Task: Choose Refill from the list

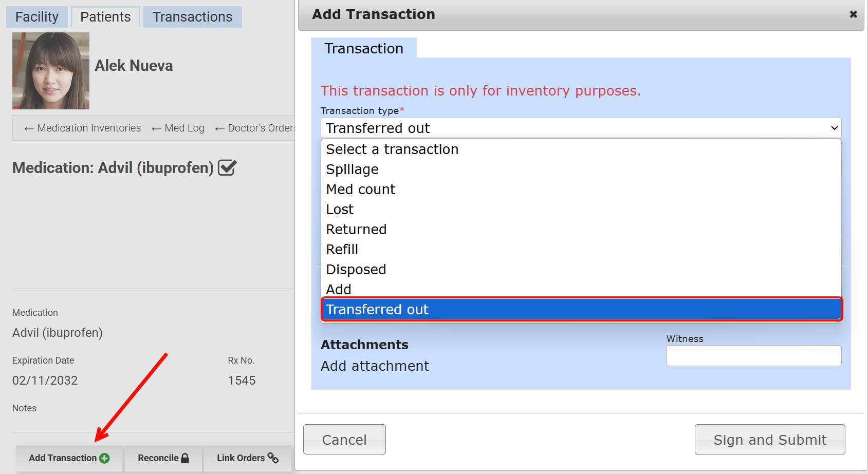Action: coord(342,250)
